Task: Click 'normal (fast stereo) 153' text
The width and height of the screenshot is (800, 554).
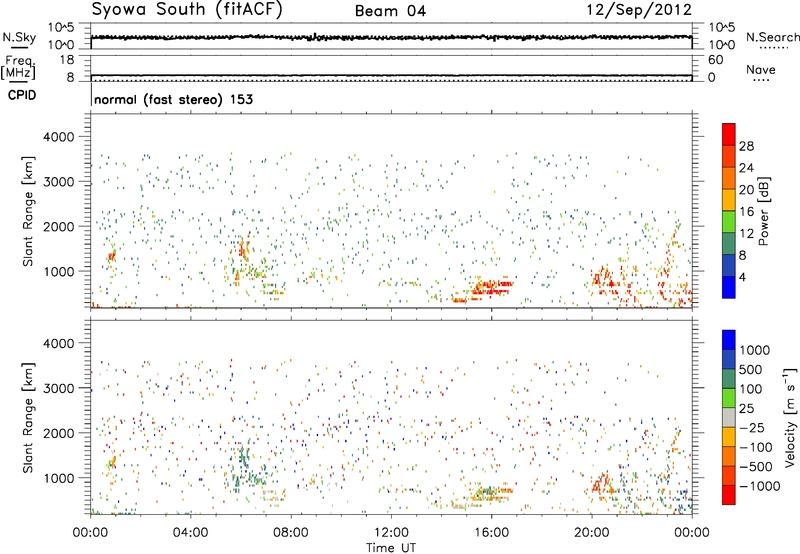Action: click(173, 99)
